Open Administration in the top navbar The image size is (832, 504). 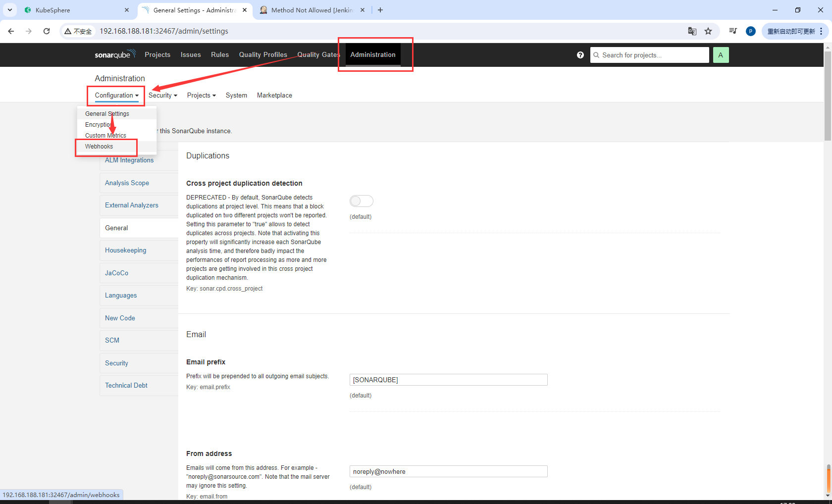pyautogui.click(x=373, y=55)
